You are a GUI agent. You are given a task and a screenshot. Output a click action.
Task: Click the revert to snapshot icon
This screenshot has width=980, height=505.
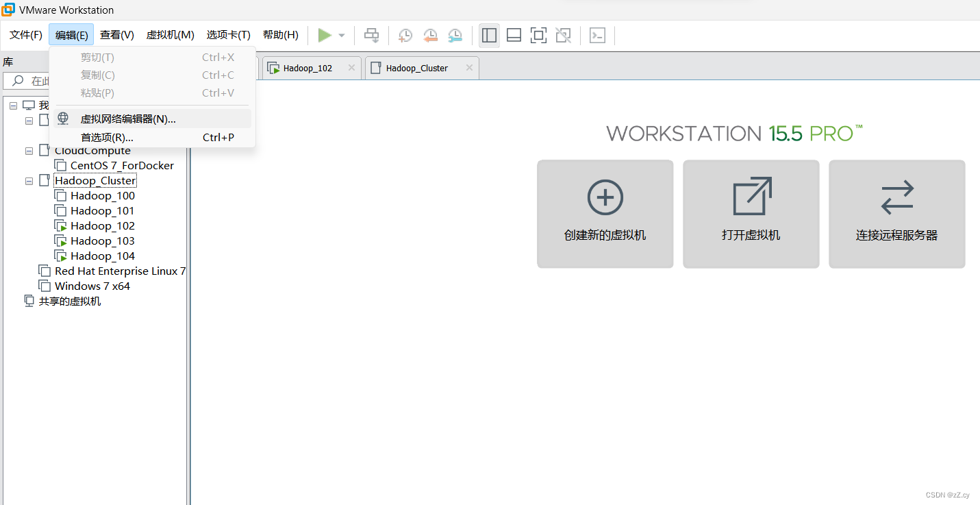(430, 35)
